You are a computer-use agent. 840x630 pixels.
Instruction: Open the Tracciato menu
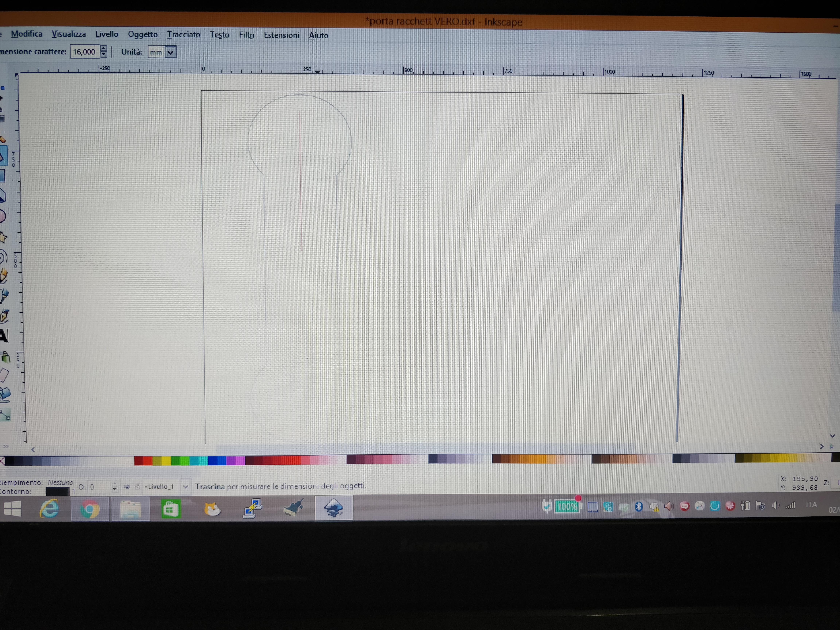184,35
